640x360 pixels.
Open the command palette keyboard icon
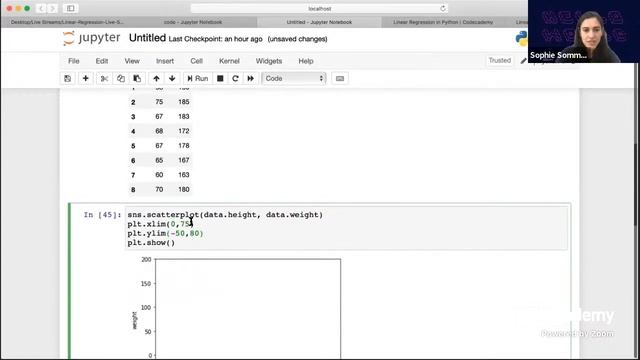pyautogui.click(x=340, y=78)
